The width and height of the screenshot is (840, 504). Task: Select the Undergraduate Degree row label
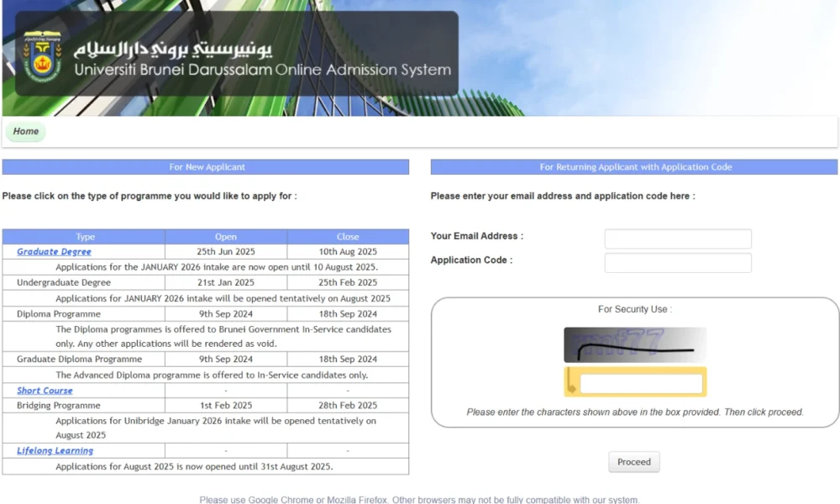pyautogui.click(x=64, y=282)
